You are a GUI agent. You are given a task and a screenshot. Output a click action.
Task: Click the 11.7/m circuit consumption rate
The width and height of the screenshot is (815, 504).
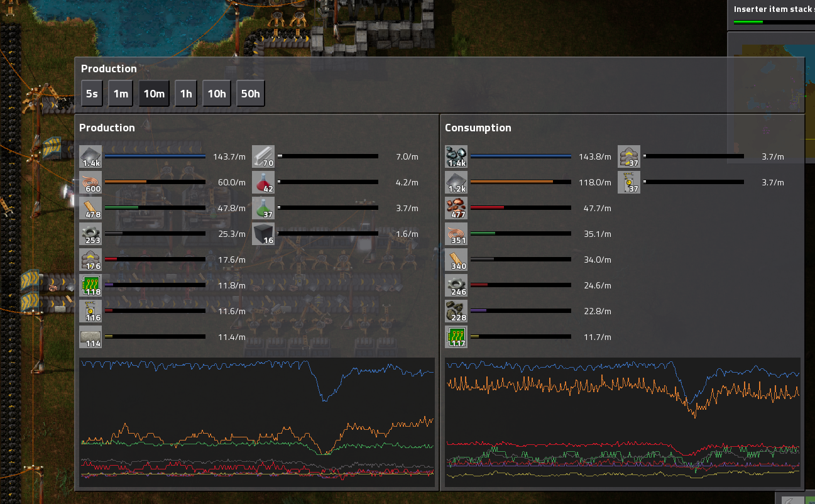pyautogui.click(x=598, y=337)
